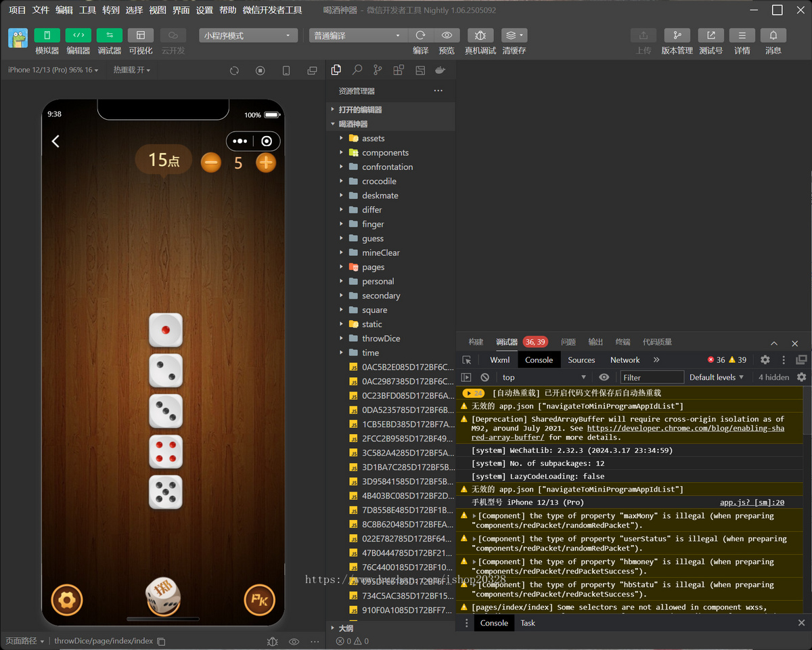The width and height of the screenshot is (812, 650).
Task: Clear the console with the block icon
Action: click(x=484, y=377)
